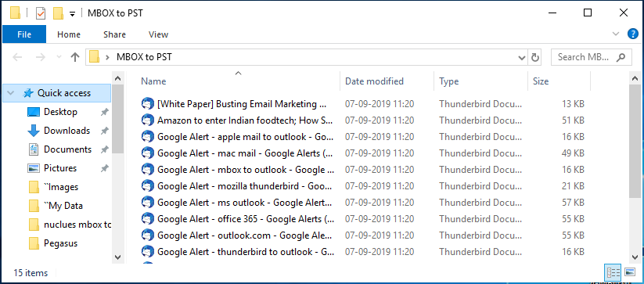Viewport: 644px width, 284px height.
Task: Unpin Documents using its pin icon
Action: [104, 149]
